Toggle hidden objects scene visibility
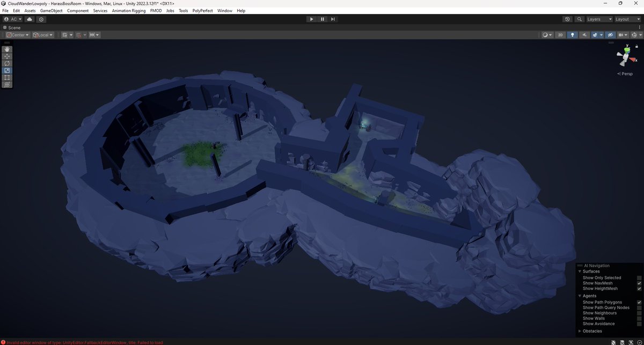The image size is (644, 345). click(x=610, y=35)
